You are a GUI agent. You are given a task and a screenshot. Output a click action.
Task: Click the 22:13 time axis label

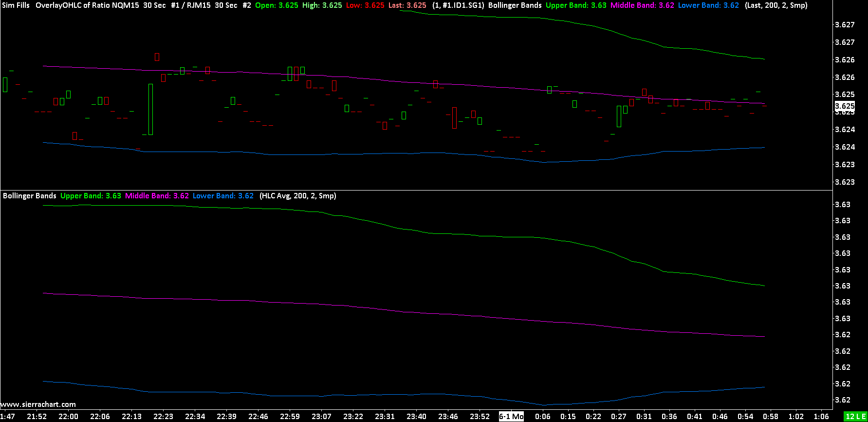pos(131,417)
